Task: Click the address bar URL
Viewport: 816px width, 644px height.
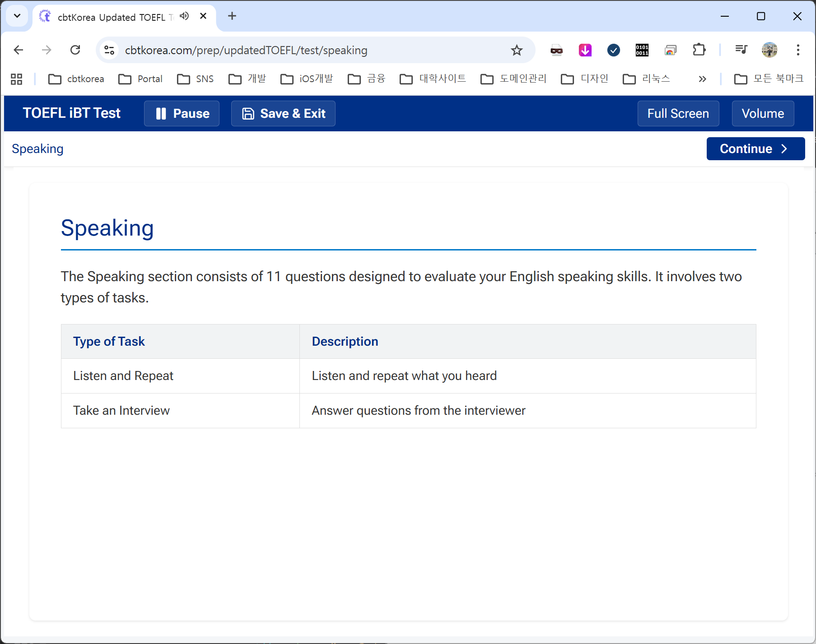Action: tap(246, 50)
